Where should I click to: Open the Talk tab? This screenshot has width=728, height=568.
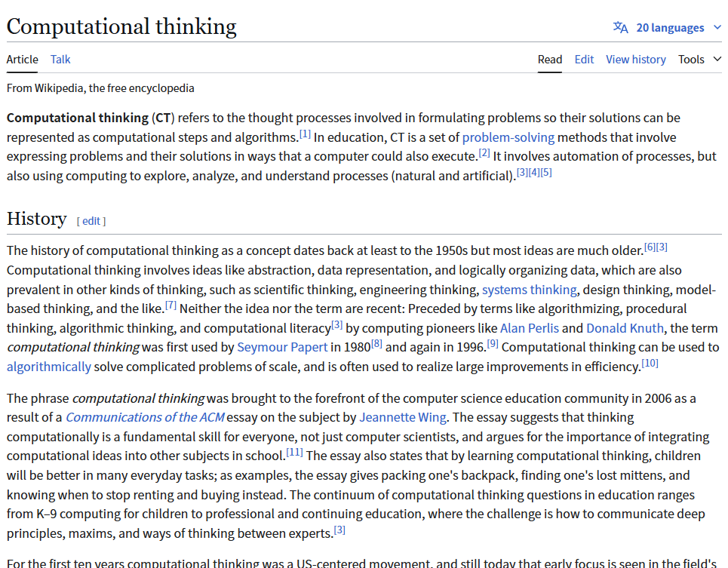[x=60, y=60]
